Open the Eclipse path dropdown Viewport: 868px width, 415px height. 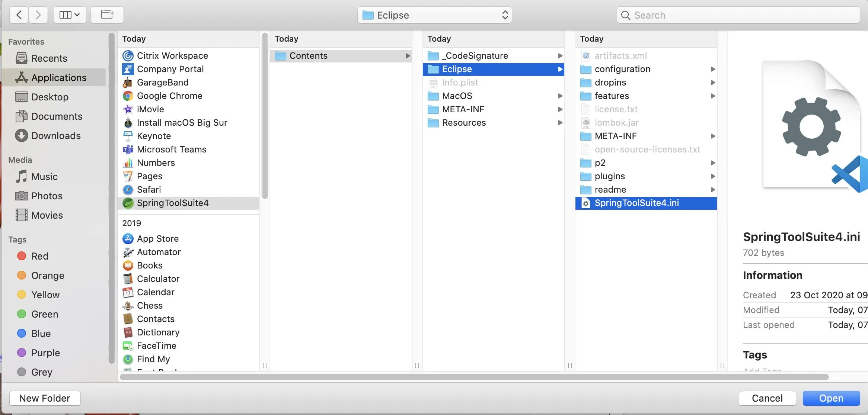[x=434, y=15]
